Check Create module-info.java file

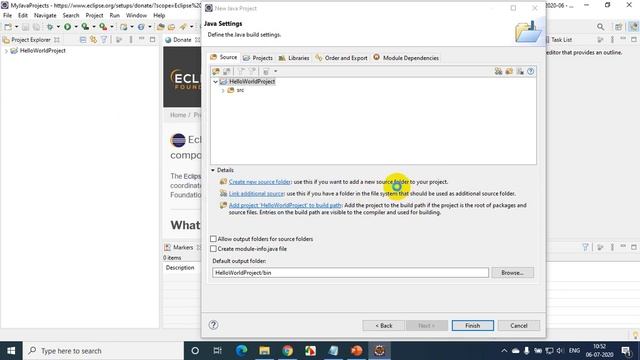(x=213, y=249)
